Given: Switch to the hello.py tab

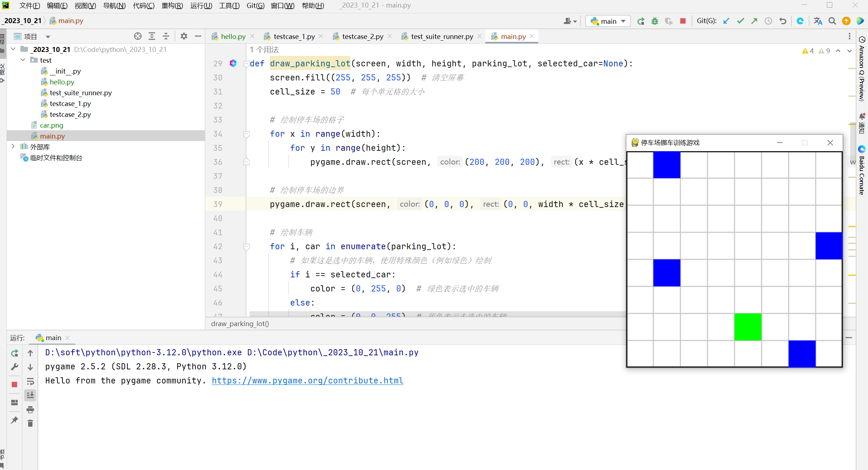Looking at the screenshot, I should pyautogui.click(x=233, y=36).
